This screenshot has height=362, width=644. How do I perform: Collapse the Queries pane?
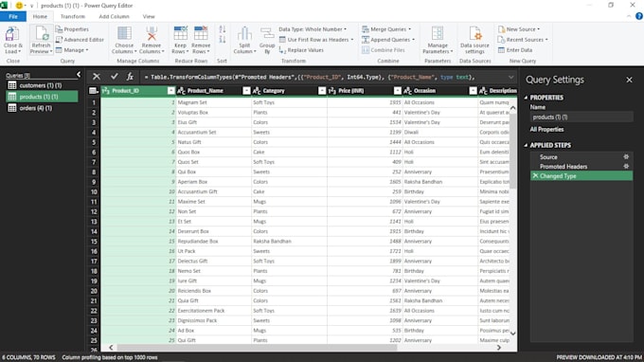79,75
